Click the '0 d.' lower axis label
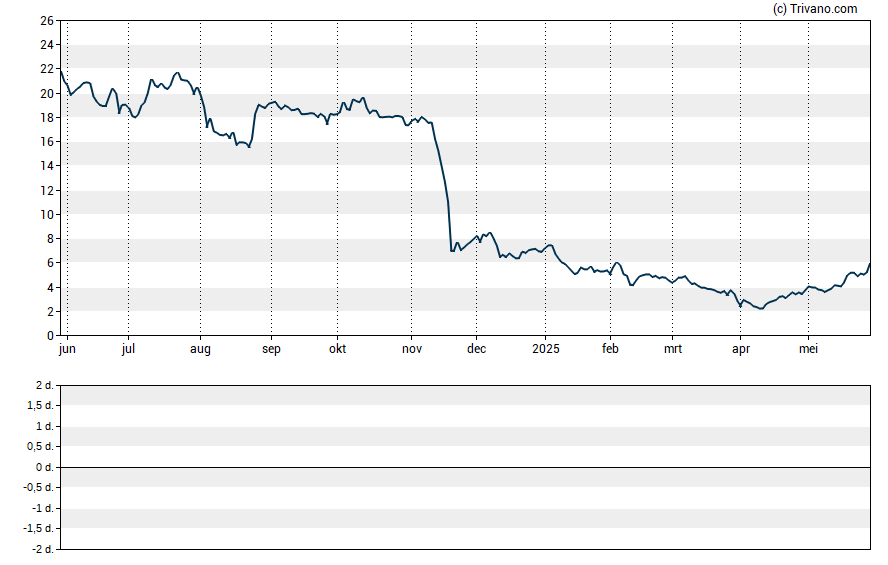This screenshot has height=565, width=888. 45,468
